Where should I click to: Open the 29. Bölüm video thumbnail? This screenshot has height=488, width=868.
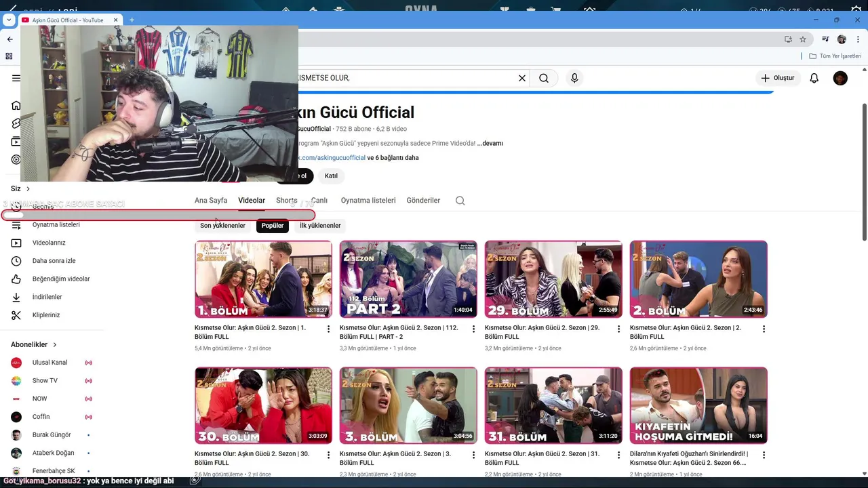[x=553, y=279]
